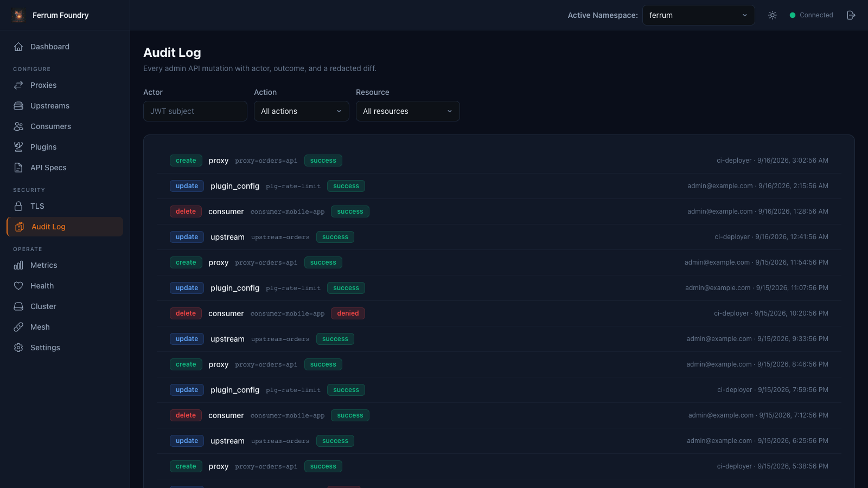Select the Audit Log sidebar item
Viewport: 868px width, 488px height.
point(65,227)
